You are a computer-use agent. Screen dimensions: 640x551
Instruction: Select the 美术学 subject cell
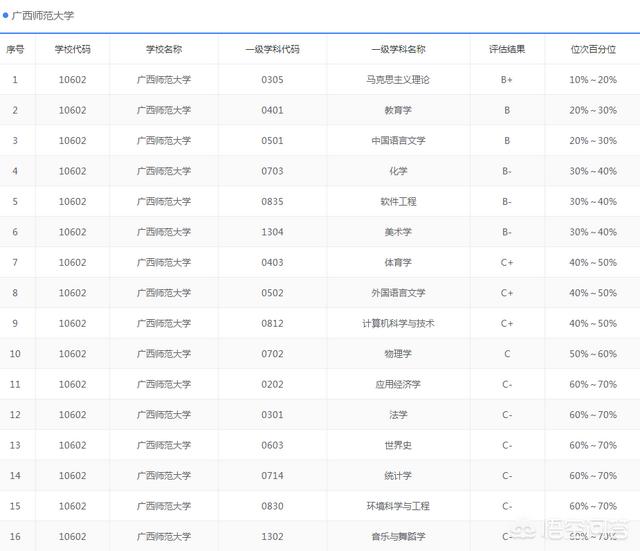398,232
